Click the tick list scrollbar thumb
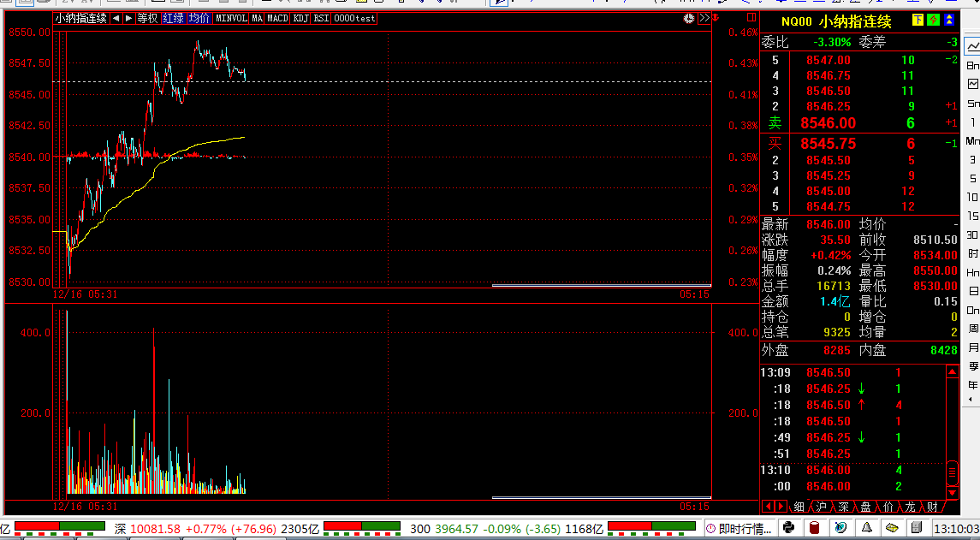Screen dimensions: 980x540 click(x=952, y=472)
